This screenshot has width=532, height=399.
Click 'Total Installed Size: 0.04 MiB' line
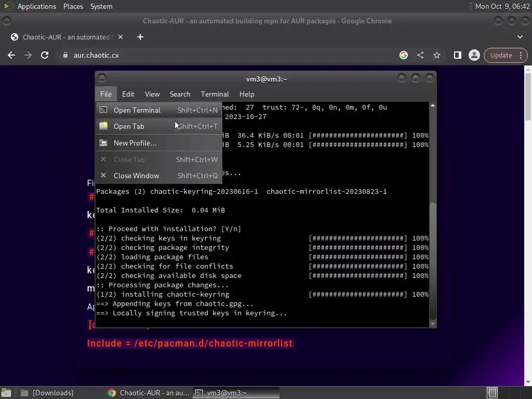click(161, 210)
